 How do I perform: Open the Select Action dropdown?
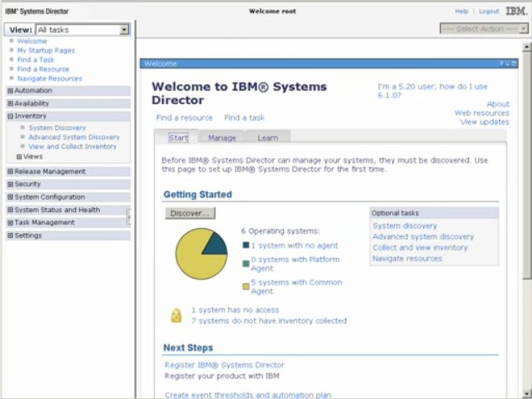[x=484, y=28]
